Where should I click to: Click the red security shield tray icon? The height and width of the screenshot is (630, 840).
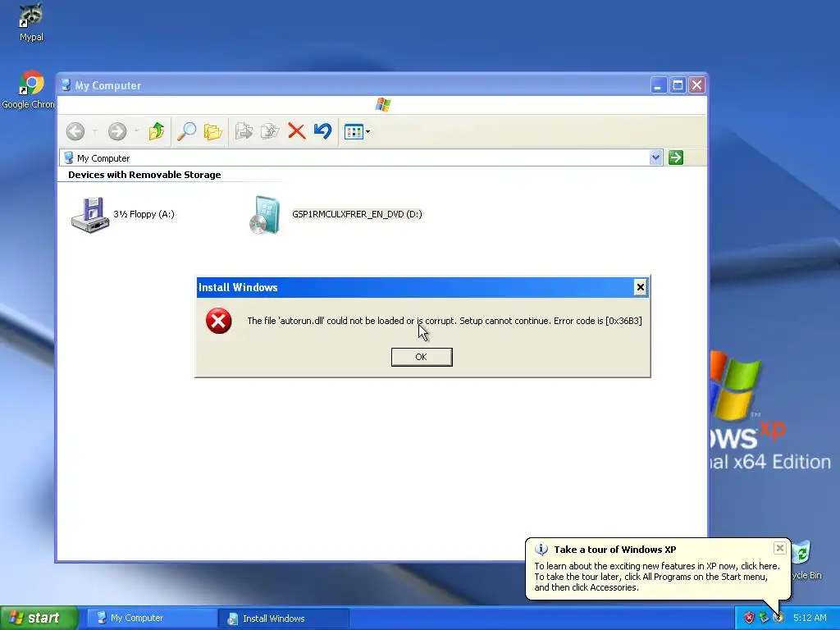749,619
